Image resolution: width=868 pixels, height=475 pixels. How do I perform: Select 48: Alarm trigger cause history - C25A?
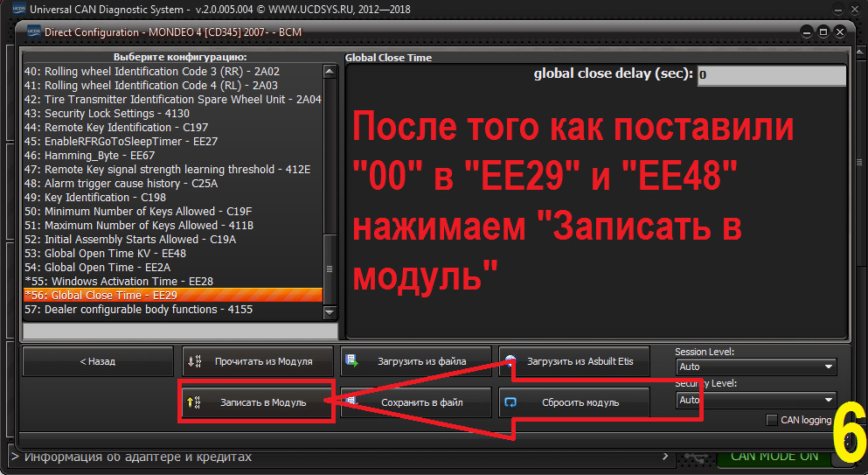pos(173,184)
